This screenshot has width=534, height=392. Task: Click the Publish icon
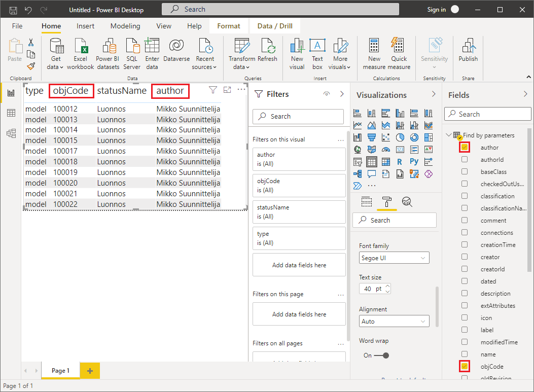pyautogui.click(x=468, y=47)
